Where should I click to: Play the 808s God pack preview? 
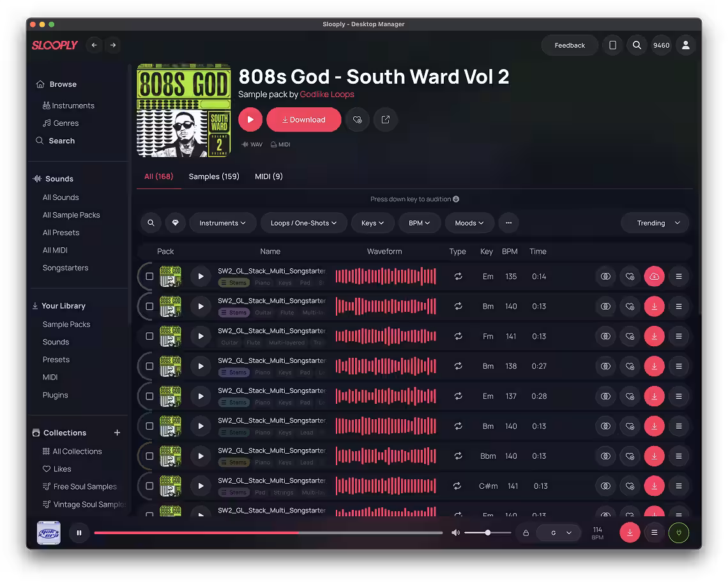pos(250,119)
